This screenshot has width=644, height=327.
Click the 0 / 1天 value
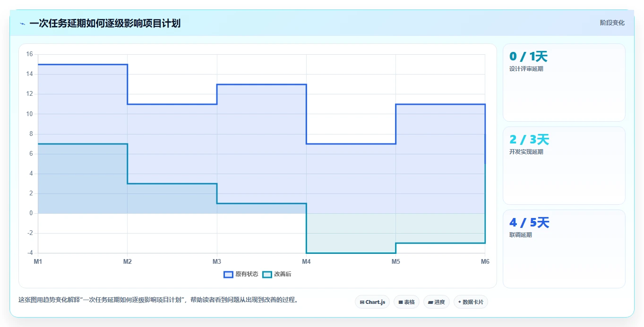point(528,57)
